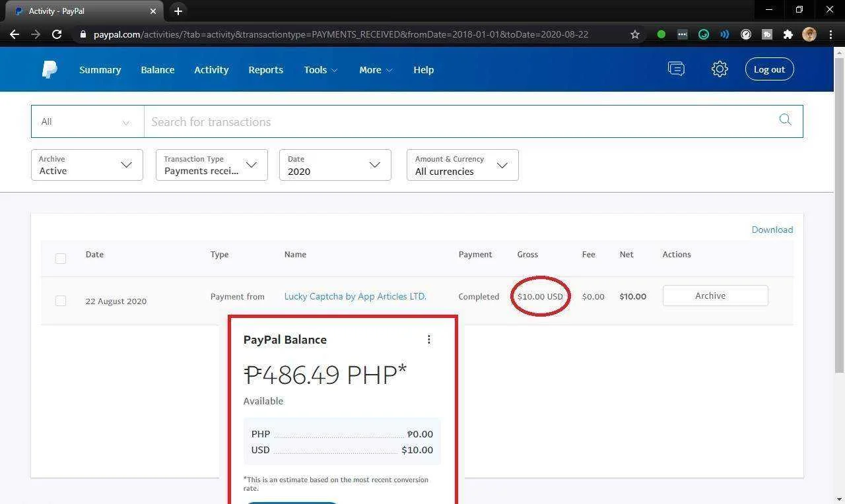845x504 pixels.
Task: Open Lucky Captcha by App Articles LTD. link
Action: click(355, 296)
